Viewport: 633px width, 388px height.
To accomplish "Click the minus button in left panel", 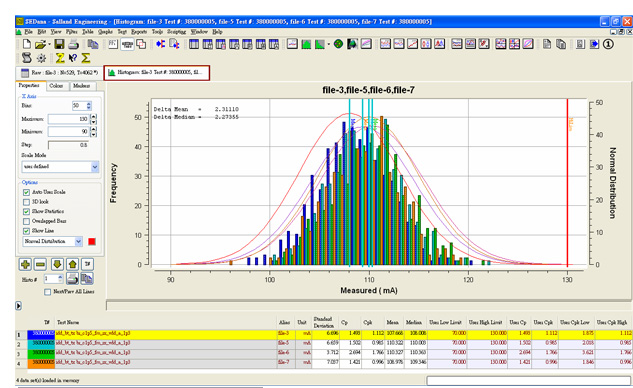I will click(x=40, y=264).
